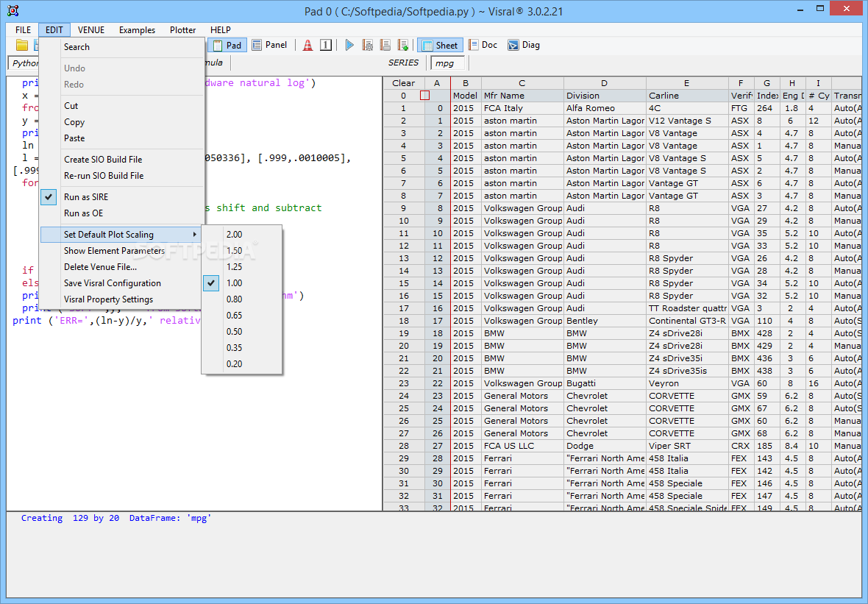The width and height of the screenshot is (868, 604).
Task: Select column E header in the sheet
Action: click(687, 83)
